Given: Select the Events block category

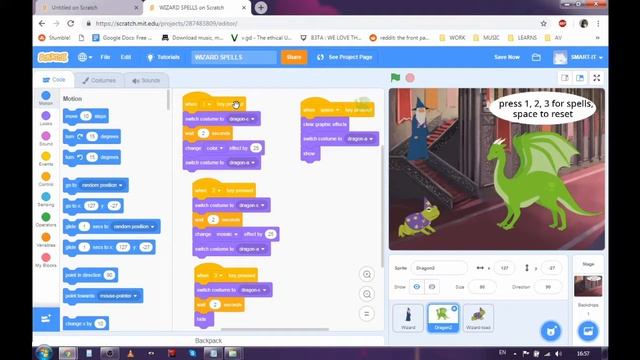Looking at the screenshot, I should [46, 159].
